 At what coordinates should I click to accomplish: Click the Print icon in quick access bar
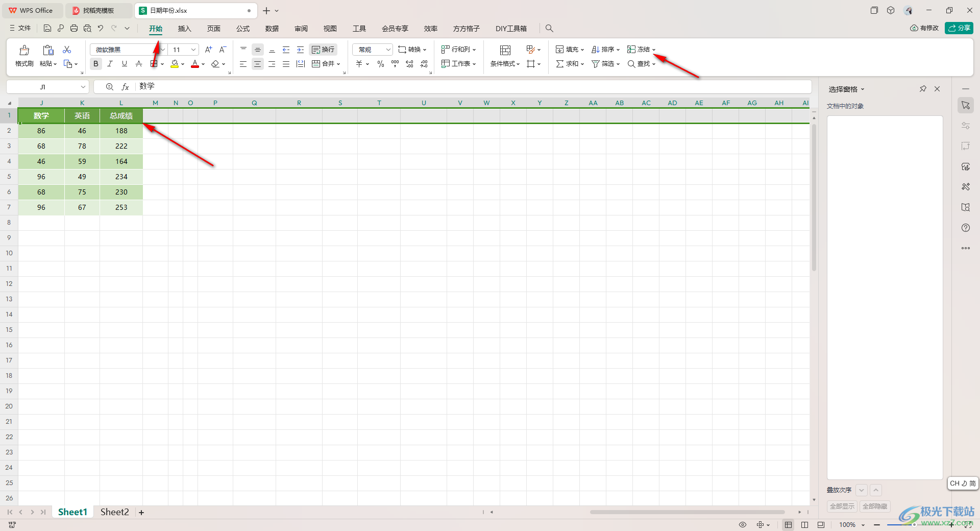pos(74,28)
